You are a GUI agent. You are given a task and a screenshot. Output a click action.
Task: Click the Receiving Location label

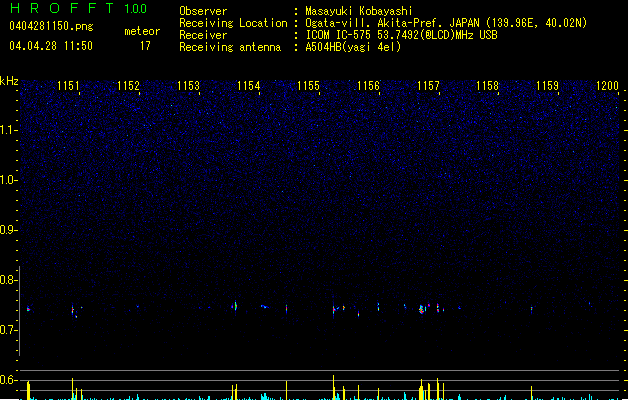click(233, 23)
